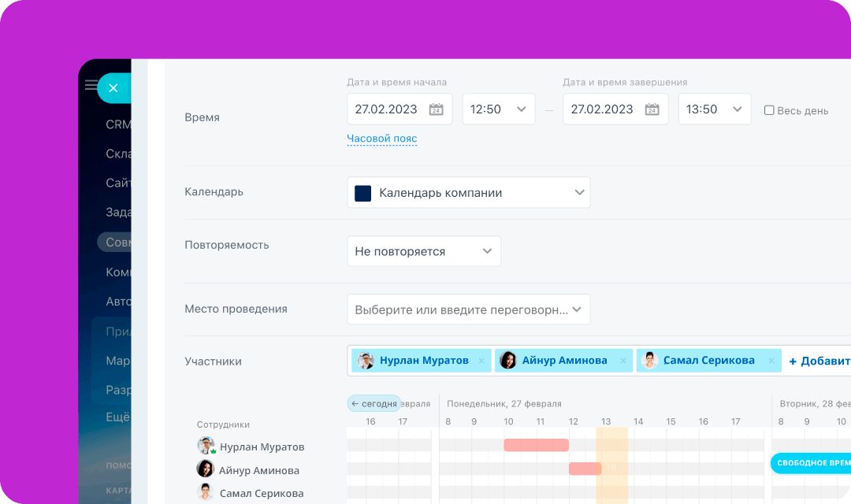Click Самал Серикова avatar in participant chip
The height and width of the screenshot is (504, 851).
(649, 360)
